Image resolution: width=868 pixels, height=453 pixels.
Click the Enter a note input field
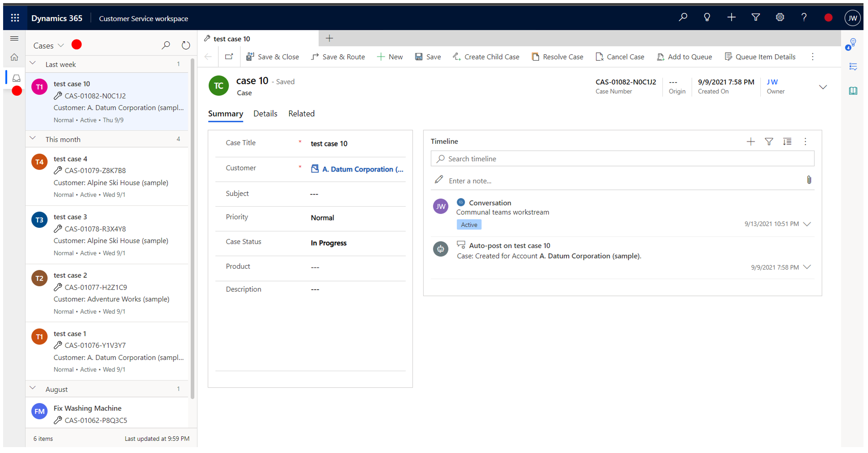coord(623,180)
